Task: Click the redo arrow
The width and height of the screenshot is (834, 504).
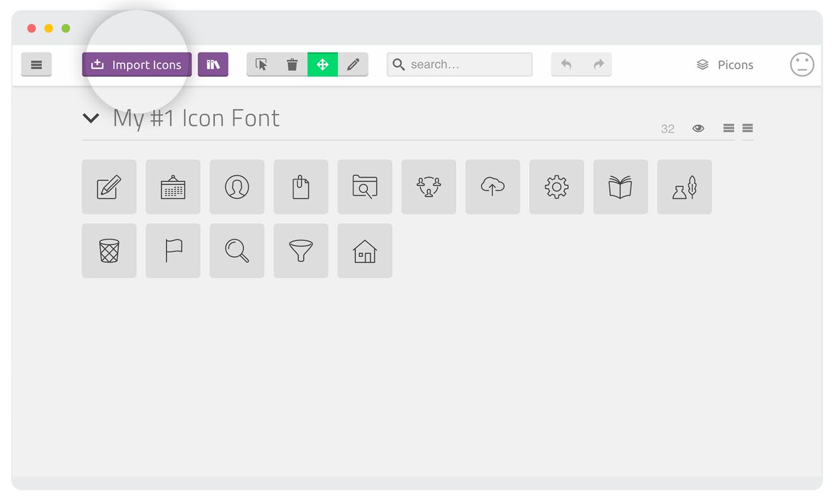Action: click(597, 64)
